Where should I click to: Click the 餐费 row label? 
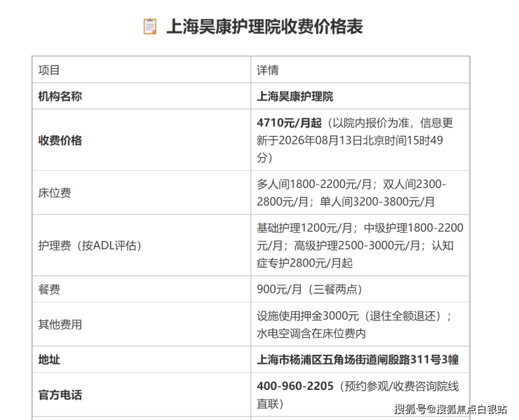click(x=48, y=290)
